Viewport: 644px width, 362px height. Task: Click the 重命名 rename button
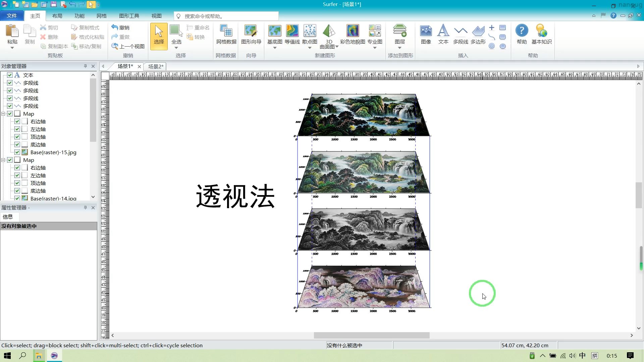tap(198, 27)
